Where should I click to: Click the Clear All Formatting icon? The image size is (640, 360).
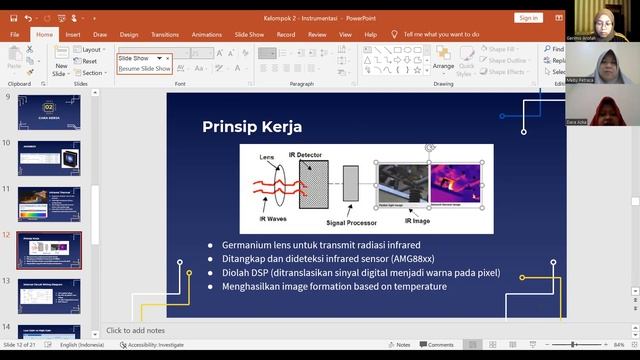[x=245, y=53]
